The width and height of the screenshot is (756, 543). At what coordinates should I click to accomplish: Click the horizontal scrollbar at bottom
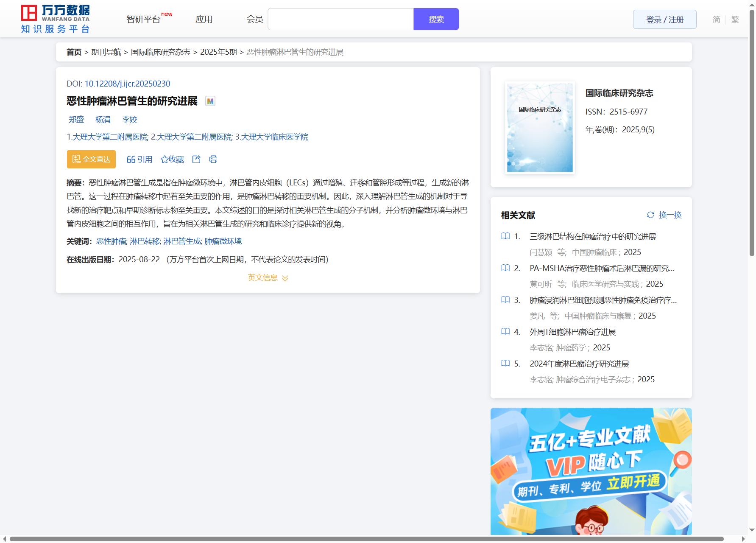tap(366, 539)
